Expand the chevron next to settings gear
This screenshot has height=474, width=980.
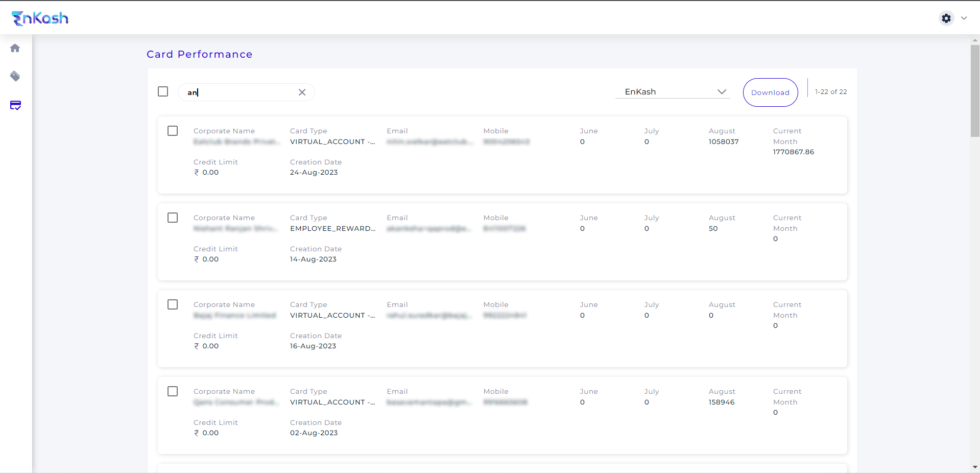click(x=964, y=18)
